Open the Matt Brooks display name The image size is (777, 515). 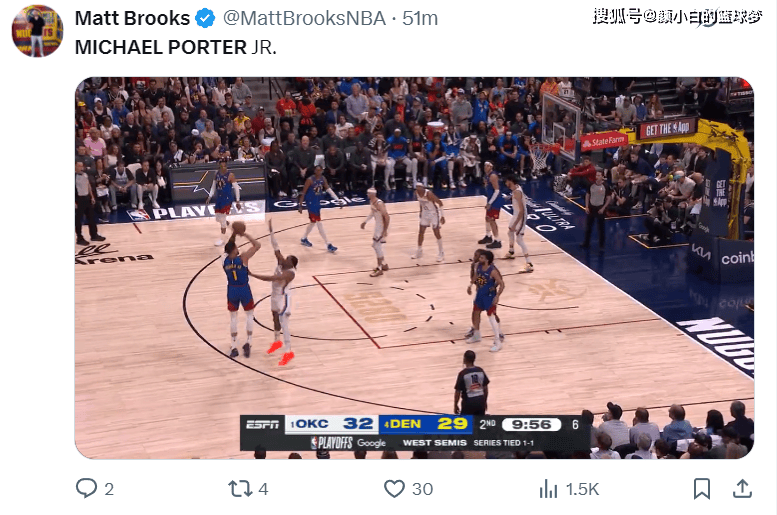coord(132,18)
